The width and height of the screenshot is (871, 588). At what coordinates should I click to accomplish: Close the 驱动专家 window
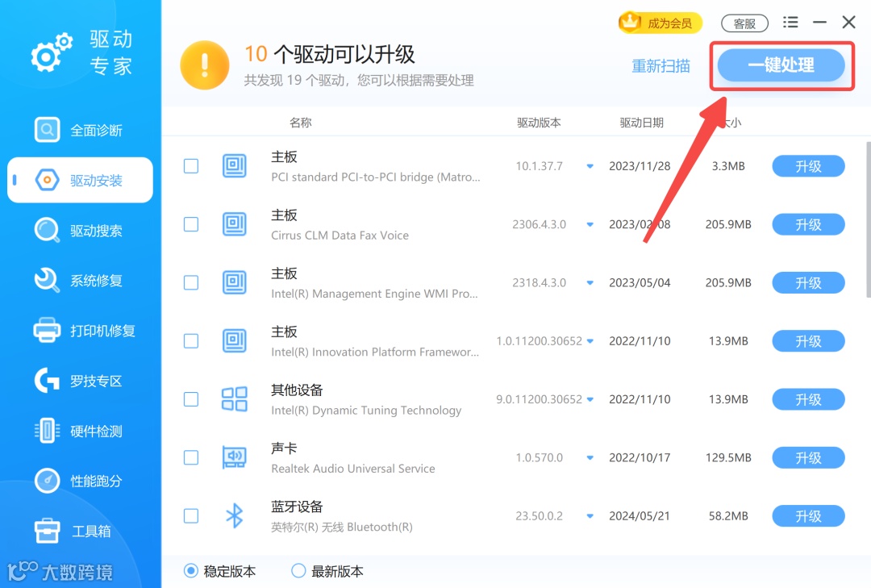pos(848,23)
